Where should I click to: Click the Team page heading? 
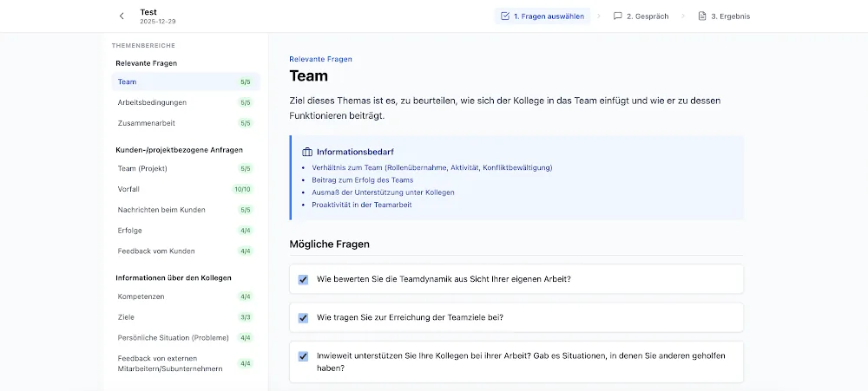[x=308, y=75]
